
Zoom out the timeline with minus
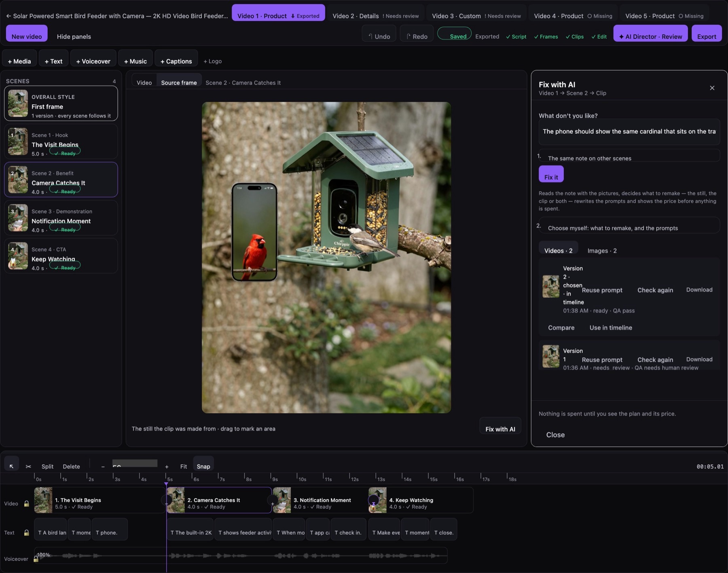pyautogui.click(x=103, y=466)
